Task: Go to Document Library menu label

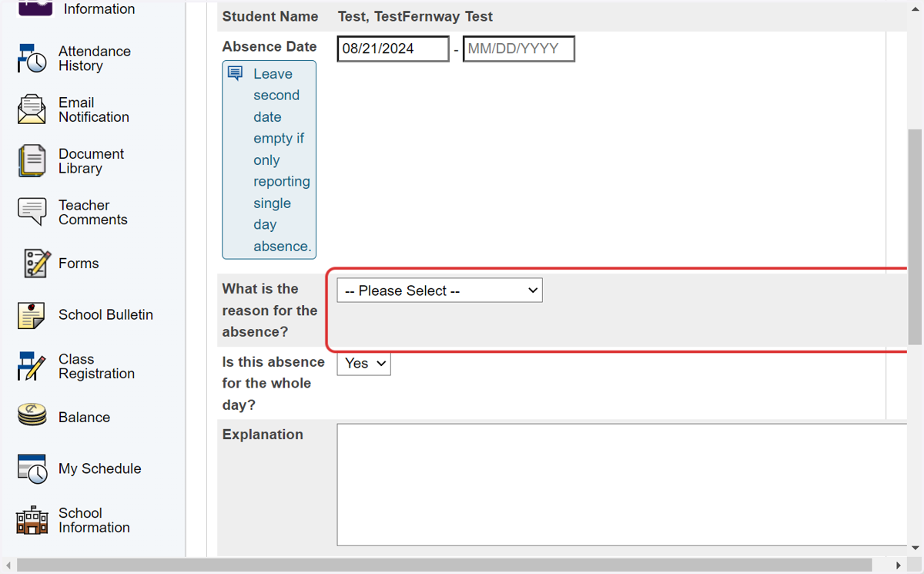Action: (x=91, y=161)
